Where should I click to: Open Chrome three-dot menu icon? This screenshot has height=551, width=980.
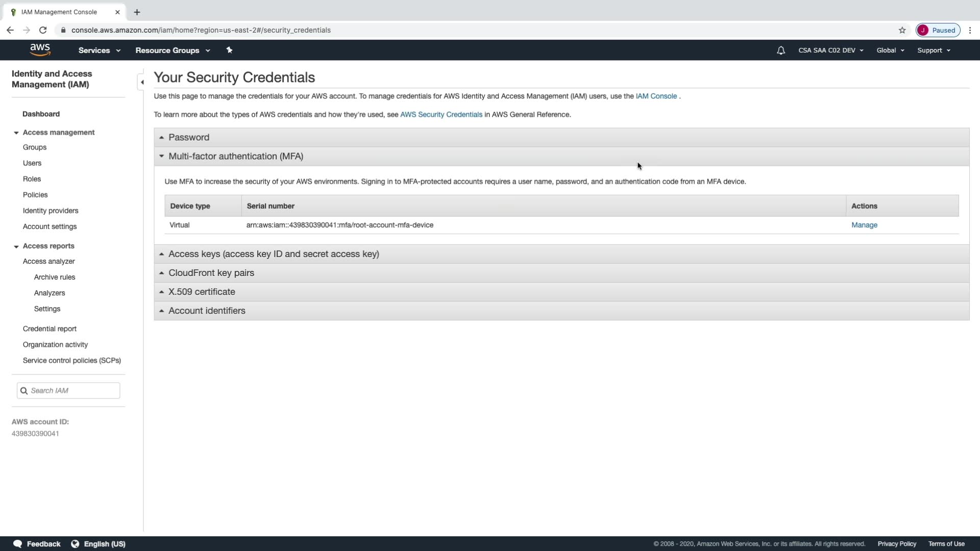pyautogui.click(x=970, y=30)
